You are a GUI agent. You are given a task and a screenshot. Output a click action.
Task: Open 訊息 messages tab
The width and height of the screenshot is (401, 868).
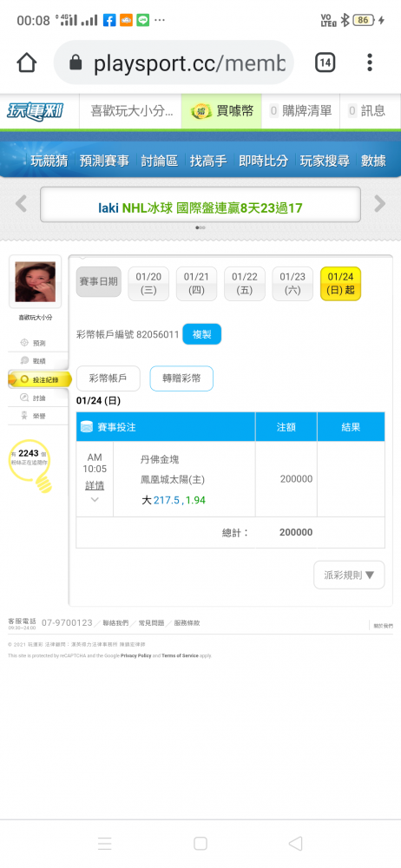[366, 111]
